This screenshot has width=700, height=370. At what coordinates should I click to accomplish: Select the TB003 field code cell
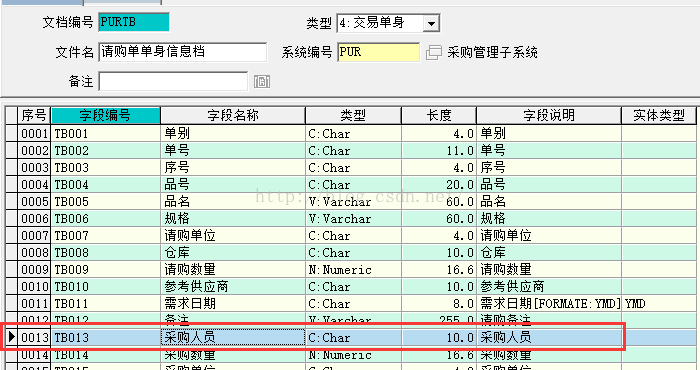pos(105,167)
